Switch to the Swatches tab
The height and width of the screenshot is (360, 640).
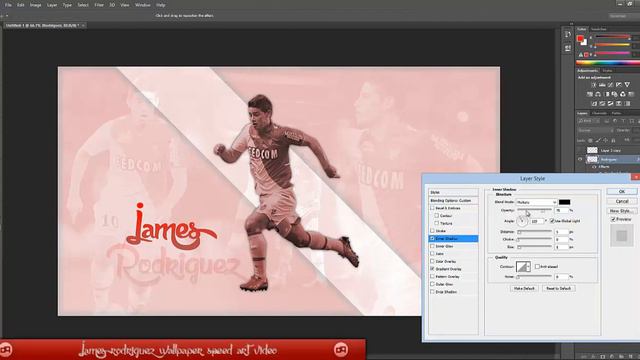tap(598, 29)
